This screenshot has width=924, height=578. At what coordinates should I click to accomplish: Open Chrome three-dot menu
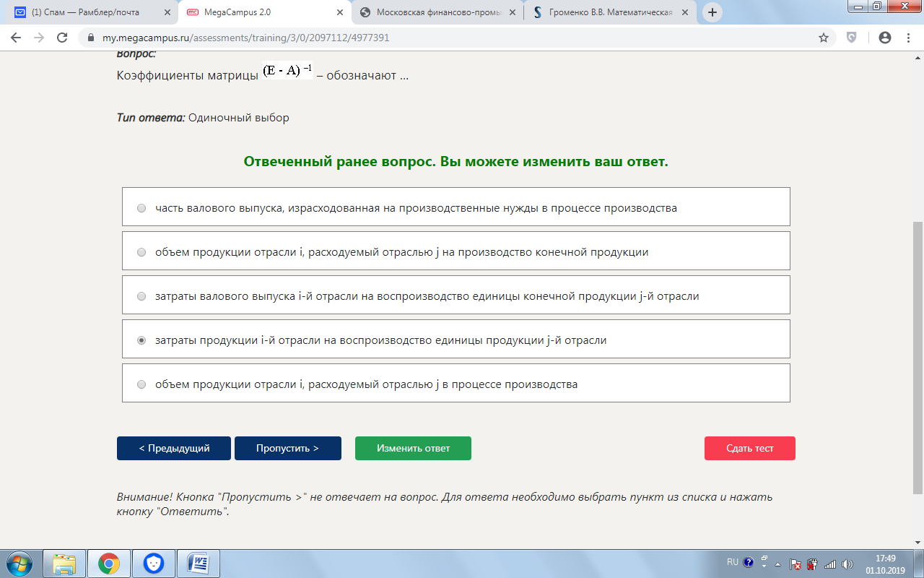tap(907, 38)
